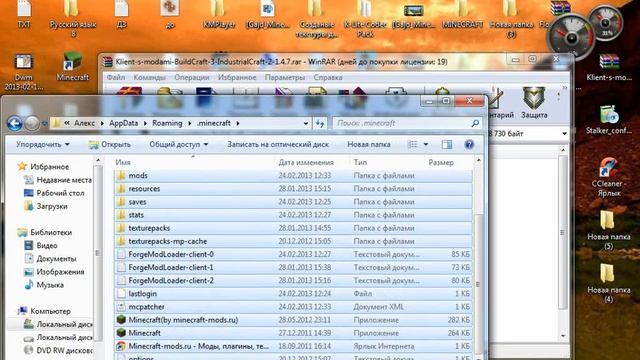Select the TXT file on desktop
Viewport: 640px width, 360px height.
[24, 15]
